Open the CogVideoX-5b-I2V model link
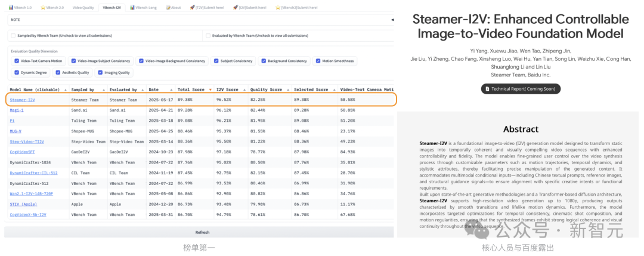 pos(28,214)
